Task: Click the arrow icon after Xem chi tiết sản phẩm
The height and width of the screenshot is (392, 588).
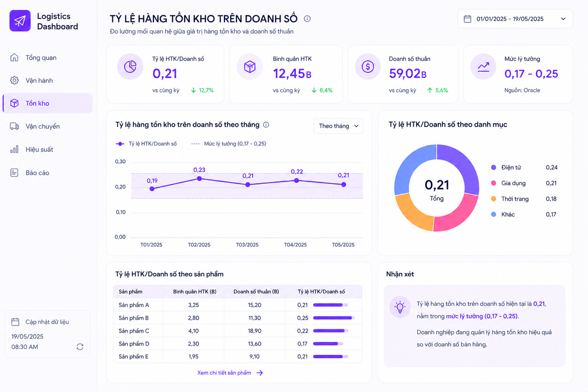Action: pyautogui.click(x=260, y=373)
